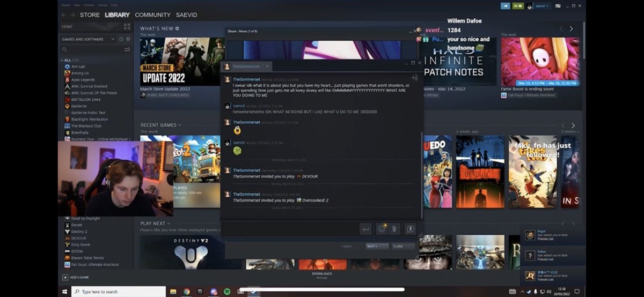Open the COMMUNITY tab
Viewport: 644px width, 297px height.
tap(153, 14)
